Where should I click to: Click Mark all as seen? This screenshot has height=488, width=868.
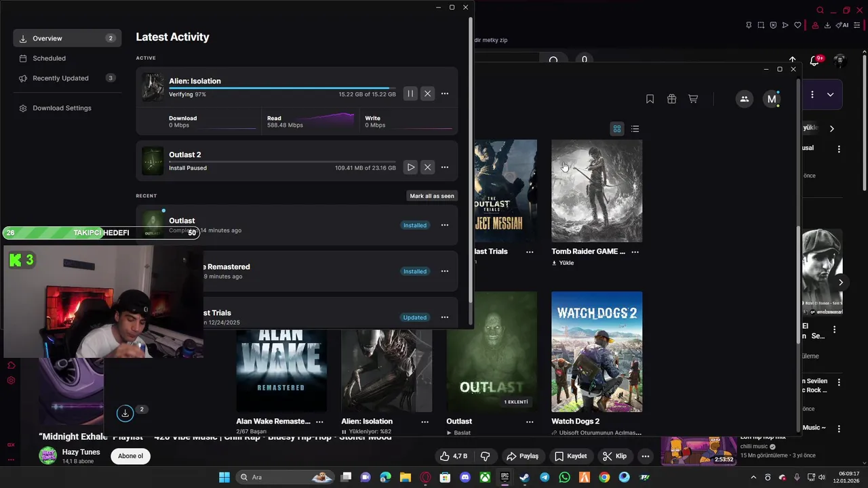tap(432, 196)
